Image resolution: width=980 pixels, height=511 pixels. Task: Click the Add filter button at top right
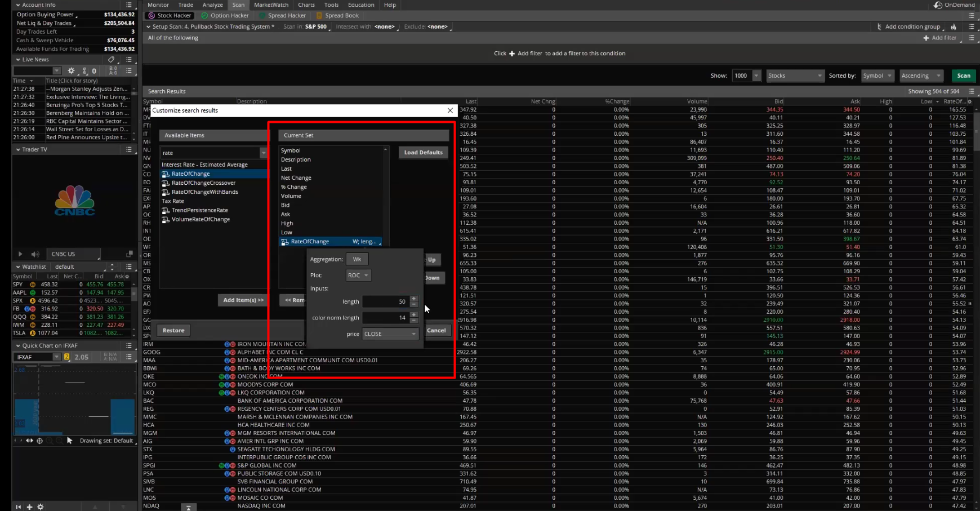(x=940, y=38)
